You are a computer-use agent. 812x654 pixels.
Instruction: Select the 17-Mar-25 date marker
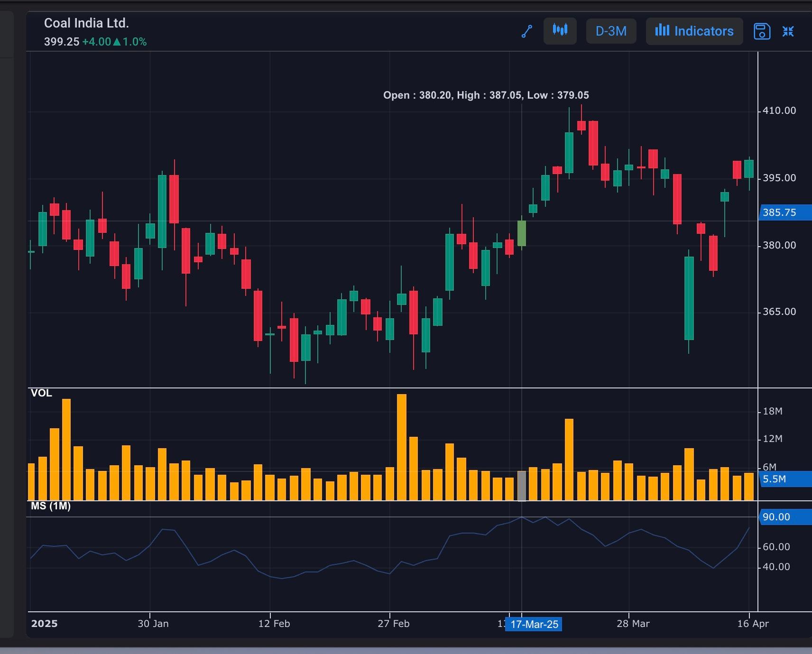534,624
